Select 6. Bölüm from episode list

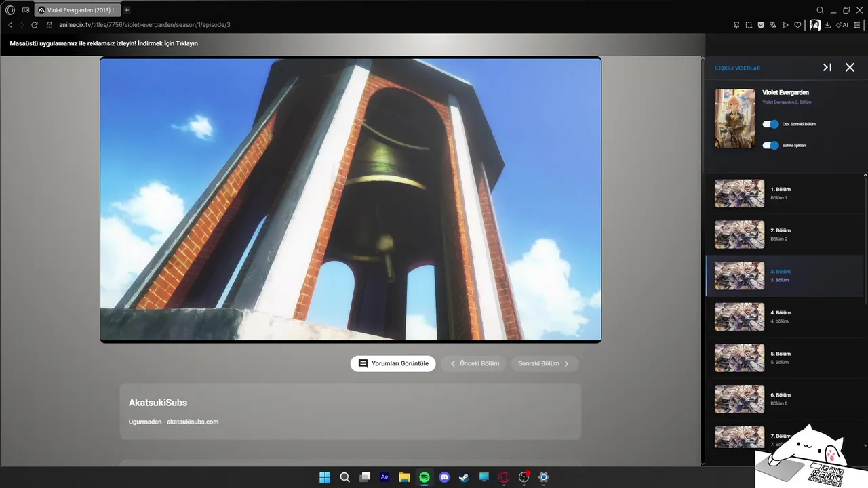coord(785,399)
